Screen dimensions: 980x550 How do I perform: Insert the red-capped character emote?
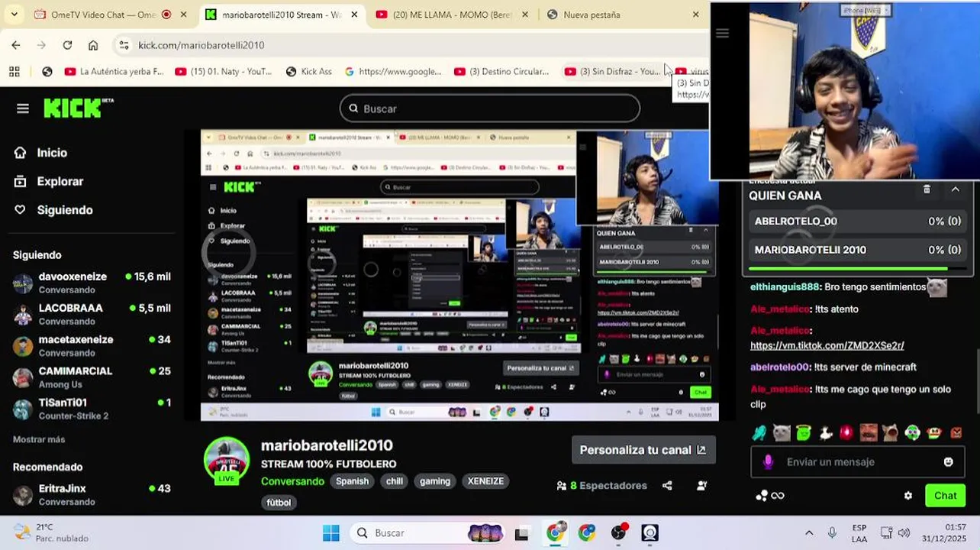[934, 433]
